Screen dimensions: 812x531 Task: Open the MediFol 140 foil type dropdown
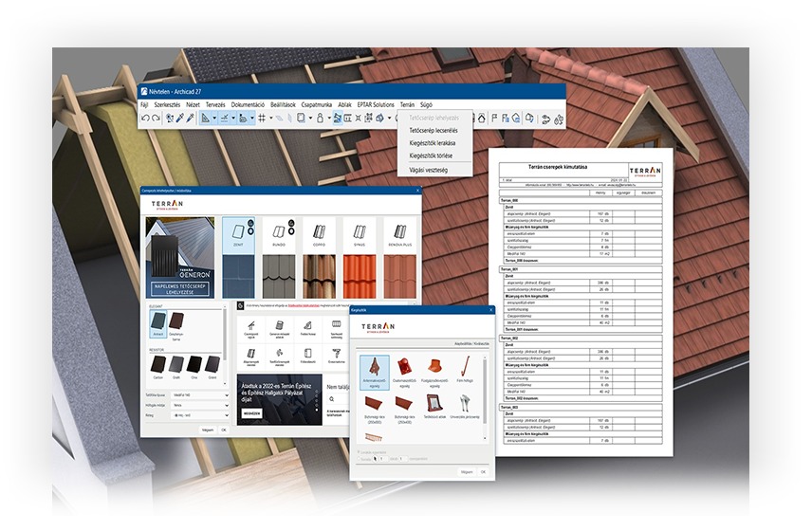[200, 394]
